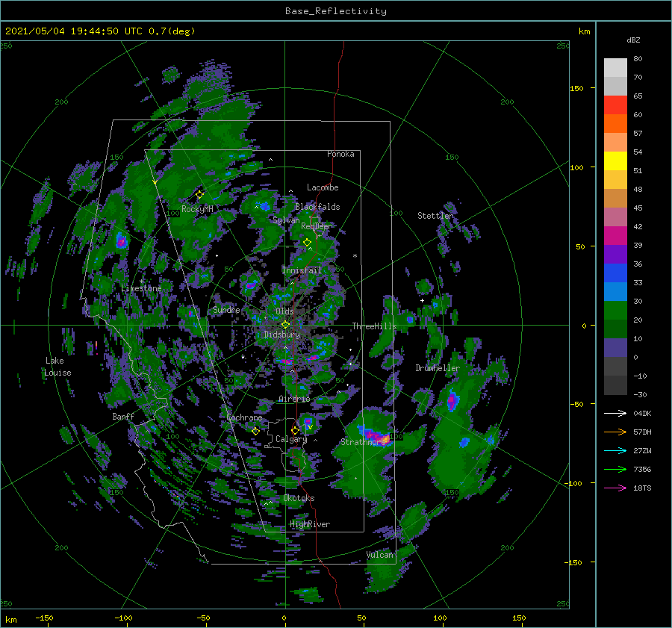Click the Limestone label
This screenshot has height=628, width=672.
point(141,288)
